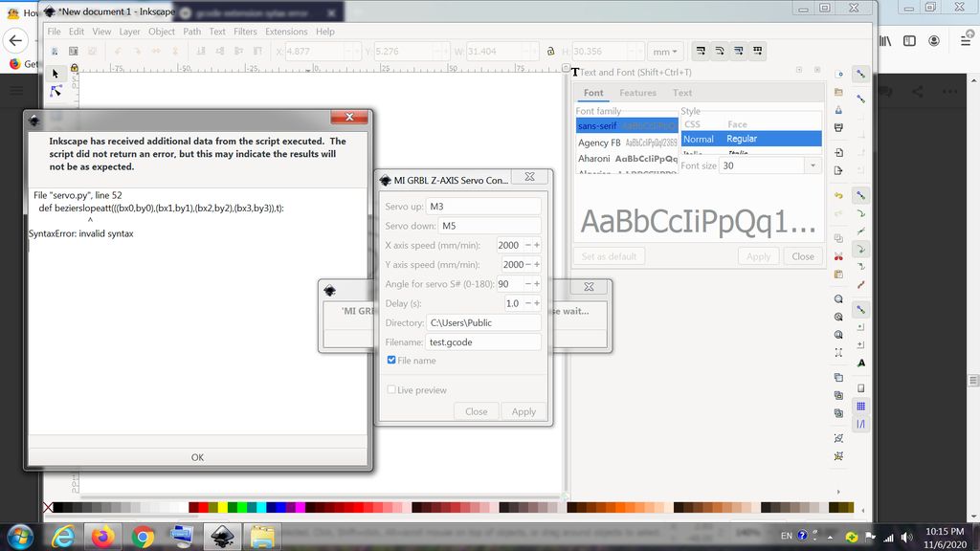Click Close in MI GRBL servo dialog
980x551 pixels.
click(x=477, y=411)
